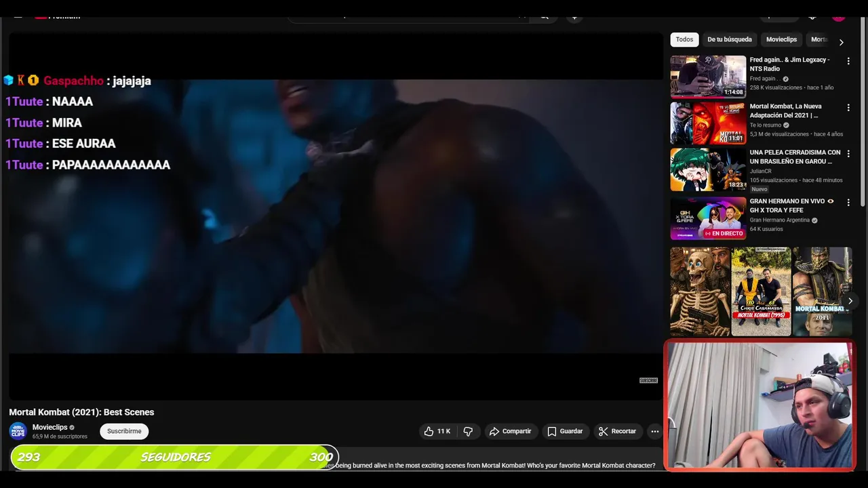Open the Mortal Kombat 2011 Scorpion Short

pos(822,291)
